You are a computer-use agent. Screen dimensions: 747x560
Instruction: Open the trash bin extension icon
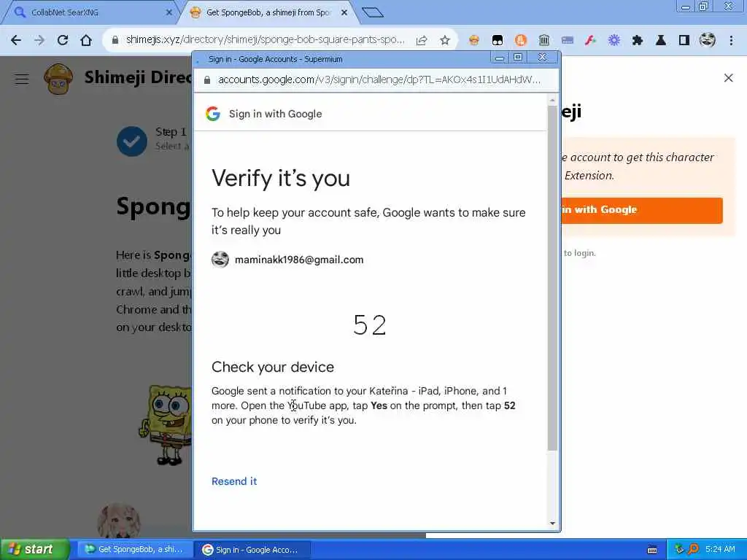tap(544, 41)
